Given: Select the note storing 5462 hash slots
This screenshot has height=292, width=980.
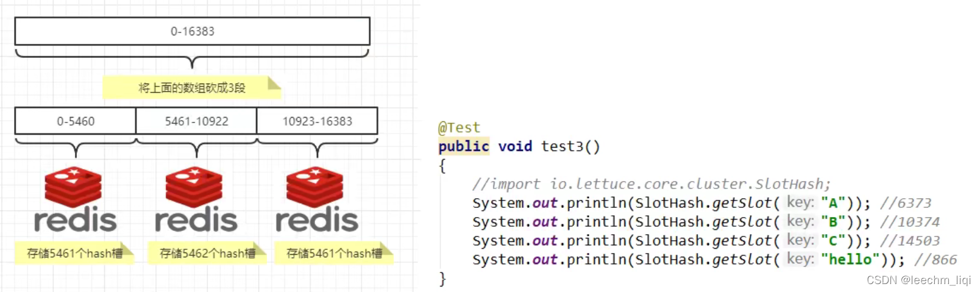Looking at the screenshot, I should [x=207, y=253].
